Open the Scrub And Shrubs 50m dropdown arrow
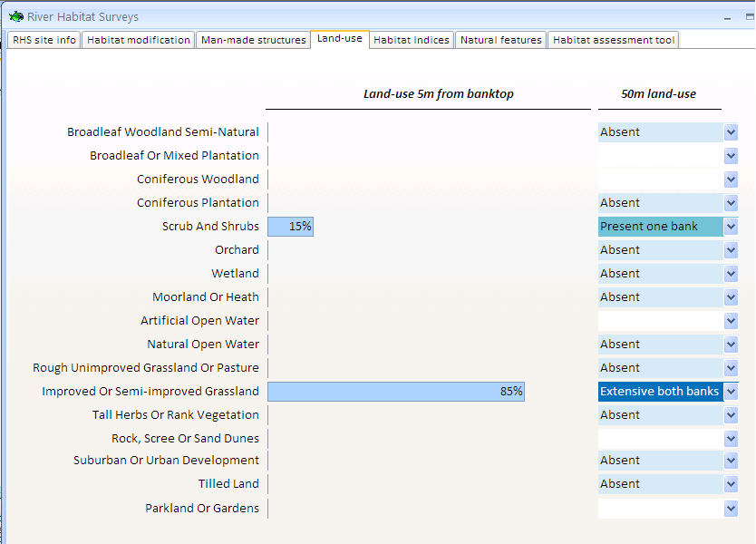Image resolution: width=756 pixels, height=544 pixels. 731,227
